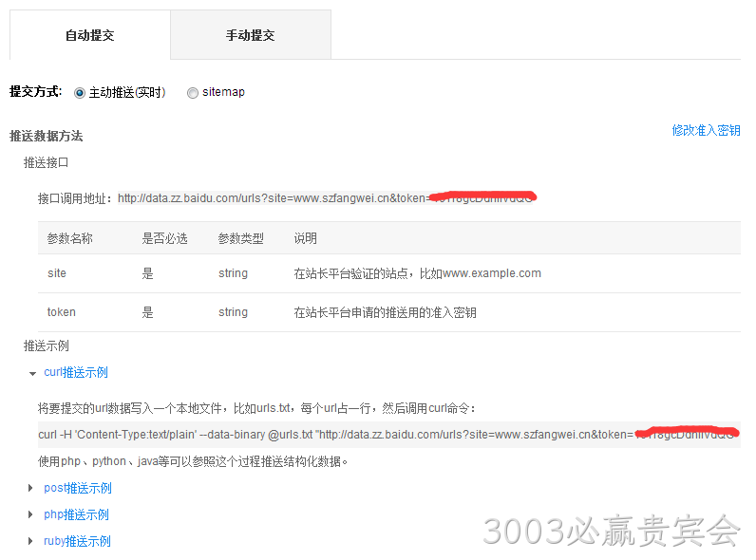Click the sitemap option label
Image resolution: width=756 pixels, height=560 pixels.
[223, 92]
